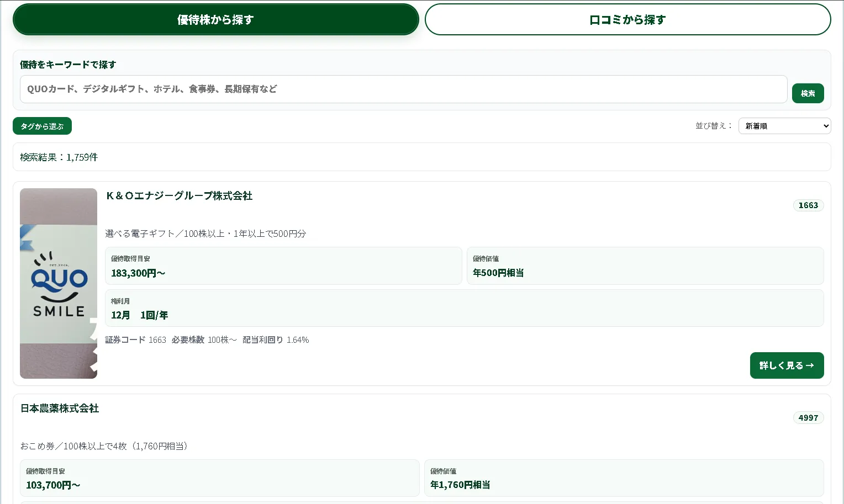Open 日本農薬株式会社 company title
This screenshot has height=504, width=844.
pyautogui.click(x=60, y=408)
